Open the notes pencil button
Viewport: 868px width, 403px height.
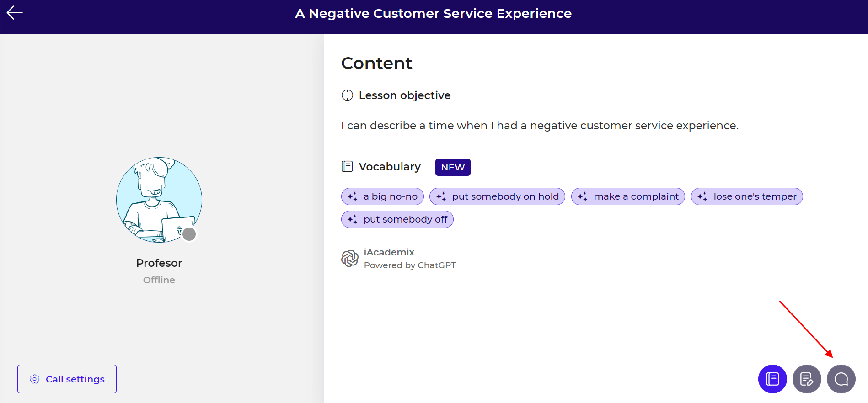point(806,379)
